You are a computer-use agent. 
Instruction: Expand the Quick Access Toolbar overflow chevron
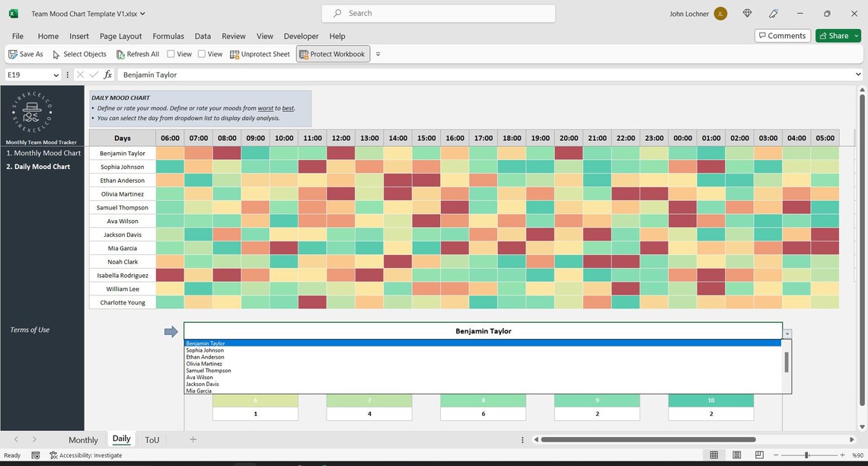377,53
